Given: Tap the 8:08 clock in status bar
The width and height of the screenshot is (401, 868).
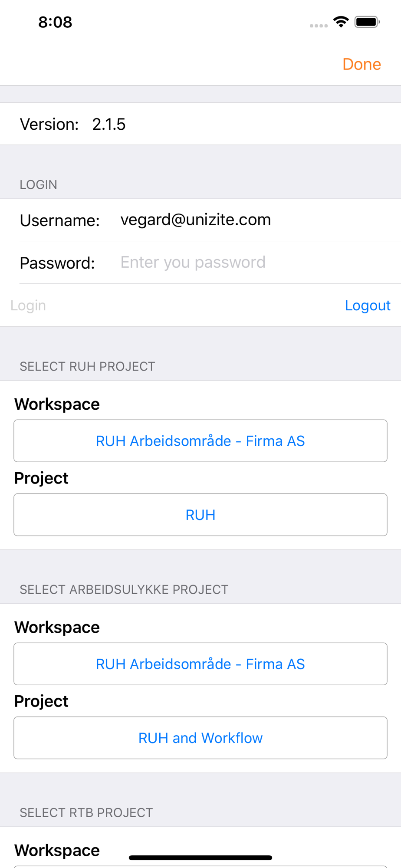Looking at the screenshot, I should click(x=55, y=22).
